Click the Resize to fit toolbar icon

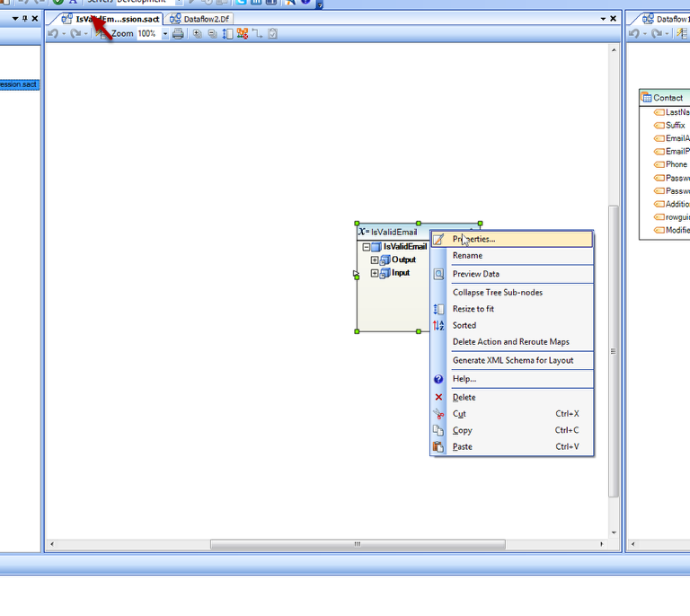(227, 33)
